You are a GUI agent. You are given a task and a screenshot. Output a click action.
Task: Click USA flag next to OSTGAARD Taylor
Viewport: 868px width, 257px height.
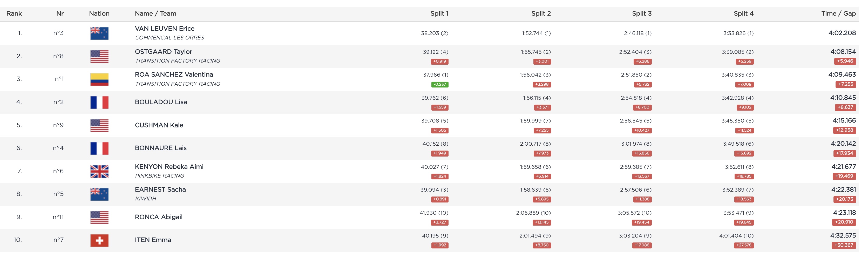pos(99,56)
